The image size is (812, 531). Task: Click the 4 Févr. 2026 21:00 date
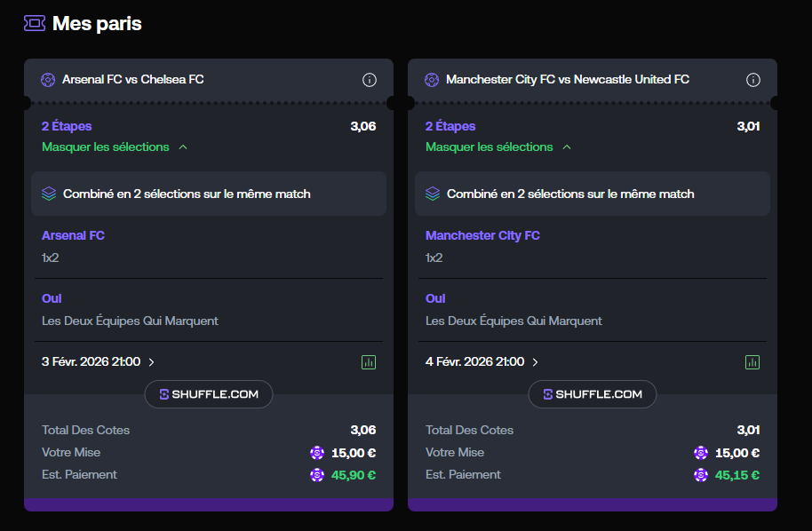tap(475, 361)
